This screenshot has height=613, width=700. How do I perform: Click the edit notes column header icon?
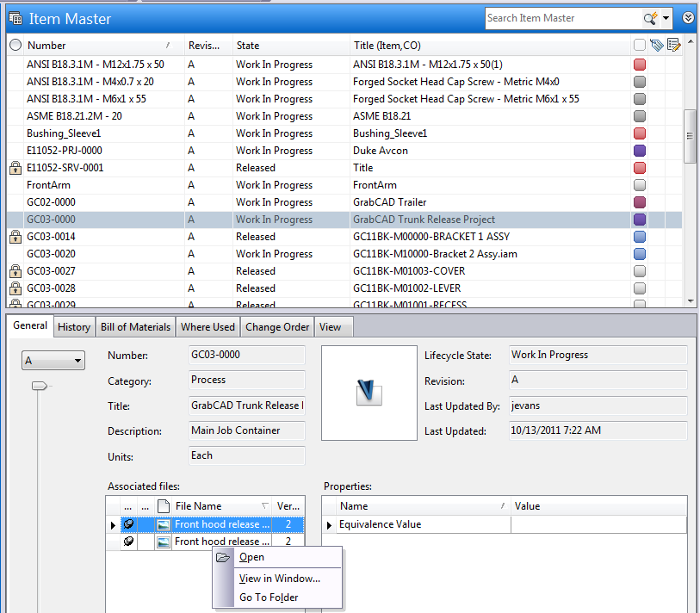click(x=673, y=46)
